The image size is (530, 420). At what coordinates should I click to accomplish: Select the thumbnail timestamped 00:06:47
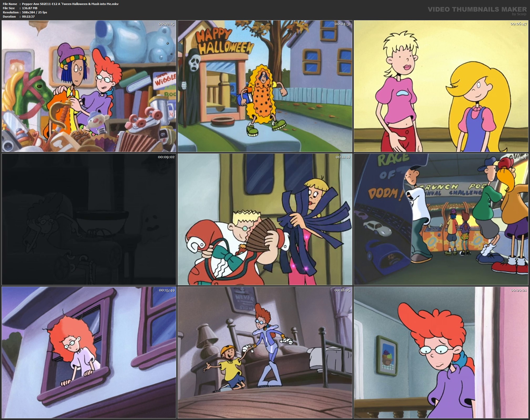coord(441,86)
